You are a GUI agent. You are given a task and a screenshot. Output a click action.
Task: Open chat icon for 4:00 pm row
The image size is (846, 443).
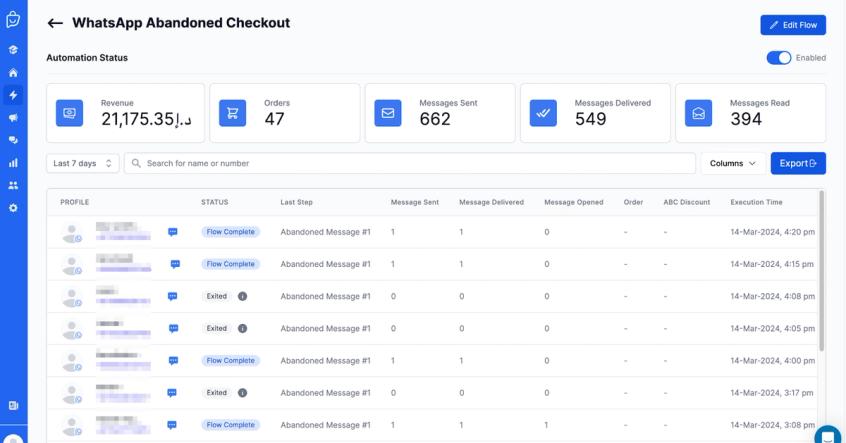click(x=173, y=360)
